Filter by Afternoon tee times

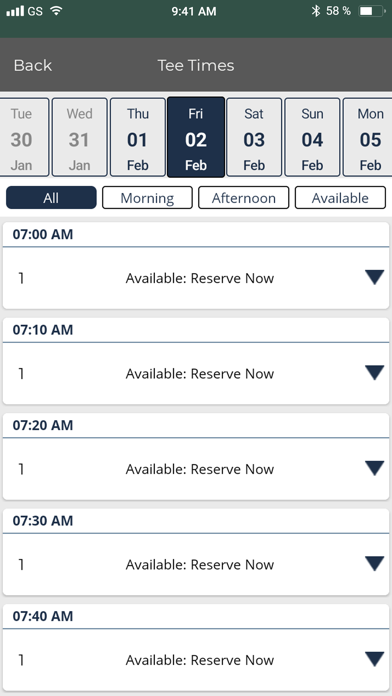pyautogui.click(x=243, y=198)
